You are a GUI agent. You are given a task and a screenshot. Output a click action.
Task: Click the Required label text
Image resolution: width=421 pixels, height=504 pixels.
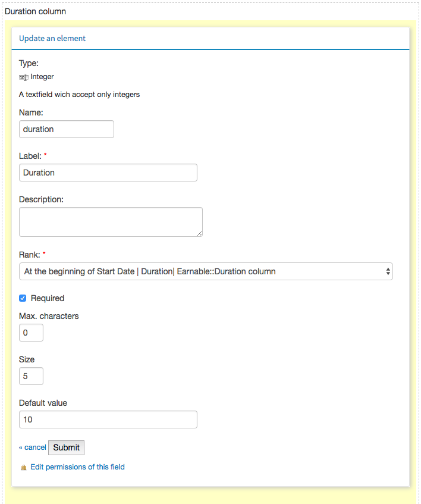[x=48, y=298]
